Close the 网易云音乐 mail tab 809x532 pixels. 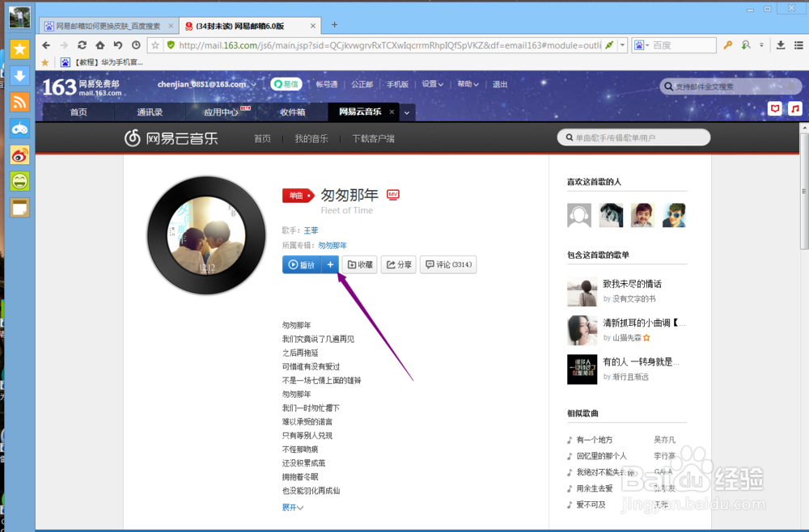click(392, 112)
